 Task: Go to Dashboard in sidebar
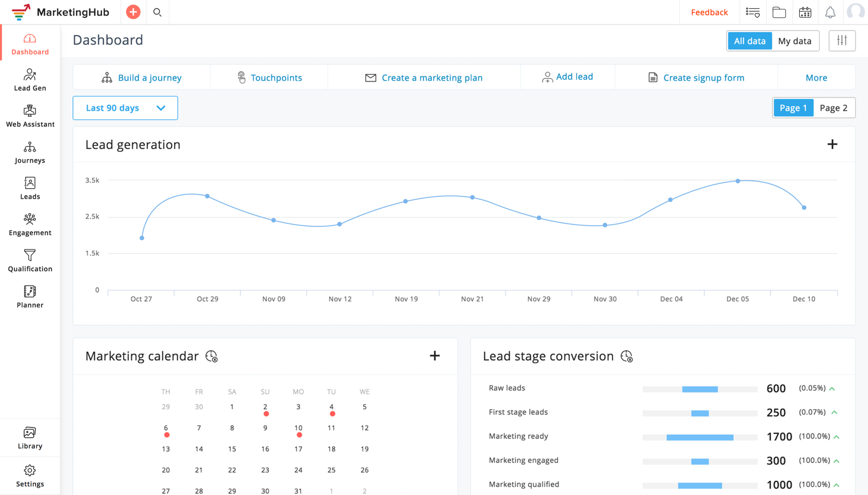(30, 44)
